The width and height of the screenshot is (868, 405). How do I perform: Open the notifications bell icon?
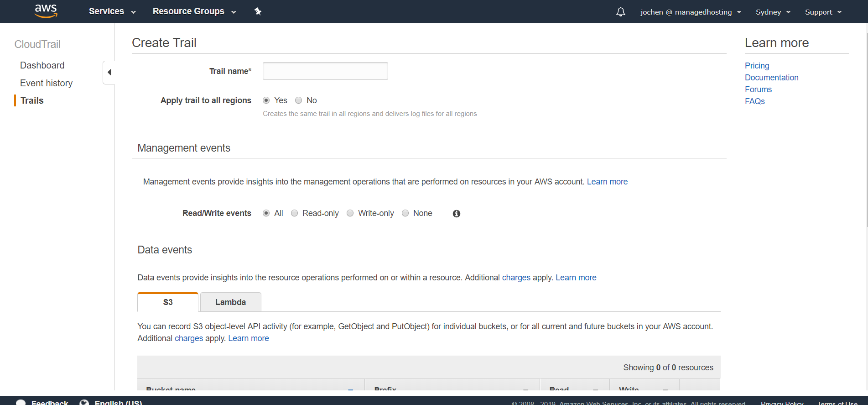[x=620, y=12]
